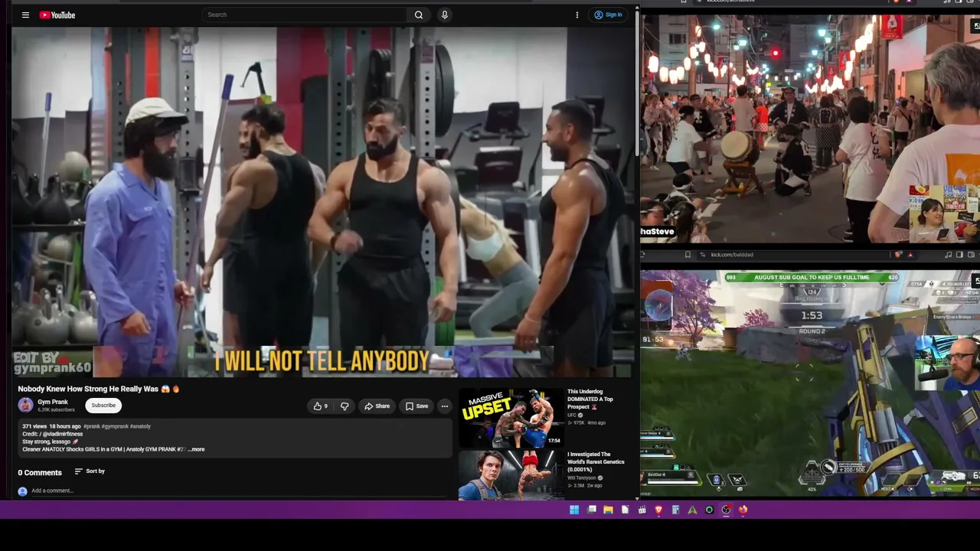980x551 pixels.
Task: Open the Sort by comments dropdown
Action: click(x=90, y=471)
